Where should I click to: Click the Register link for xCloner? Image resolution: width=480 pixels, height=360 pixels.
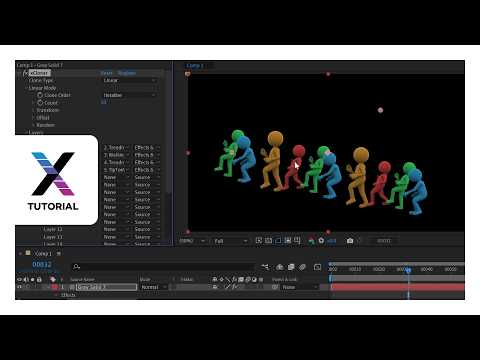coord(127,73)
